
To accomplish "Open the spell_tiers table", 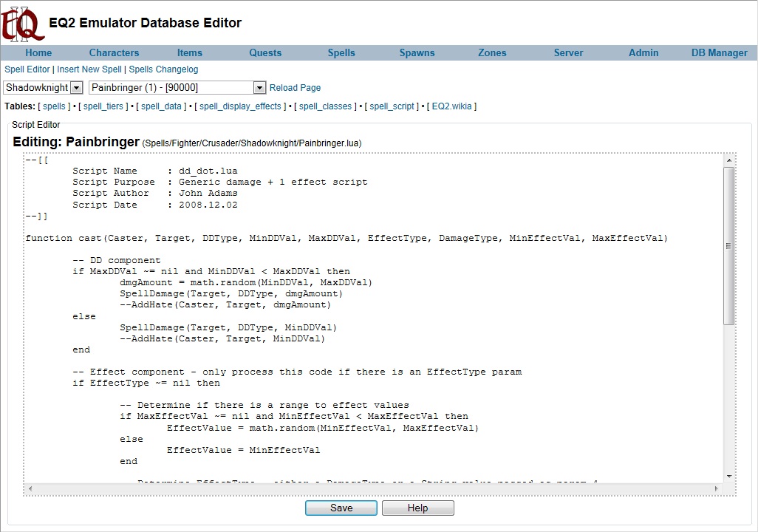I will (103, 106).
